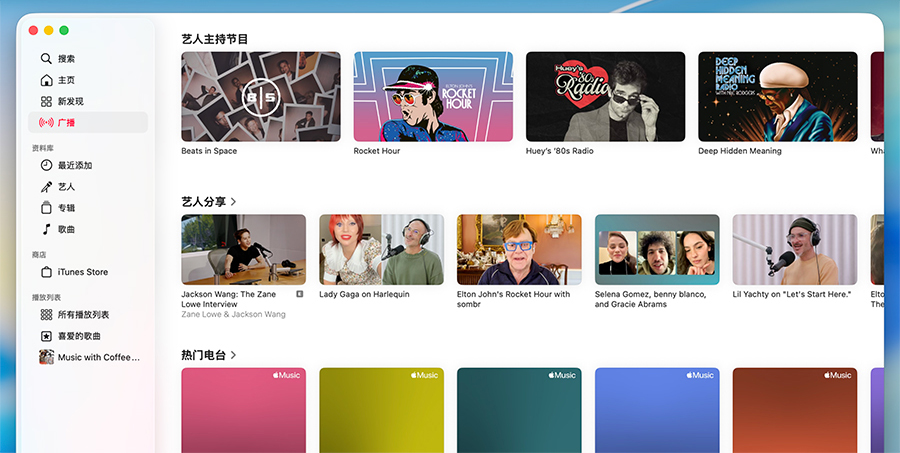This screenshot has width=900, height=453.
Task: Open iTunes Store in sidebar
Action: click(82, 272)
